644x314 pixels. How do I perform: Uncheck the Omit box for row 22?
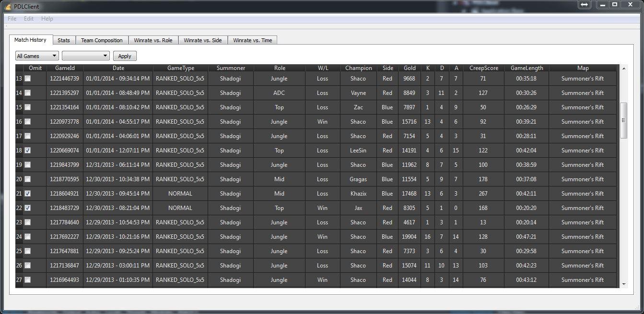(x=28, y=208)
